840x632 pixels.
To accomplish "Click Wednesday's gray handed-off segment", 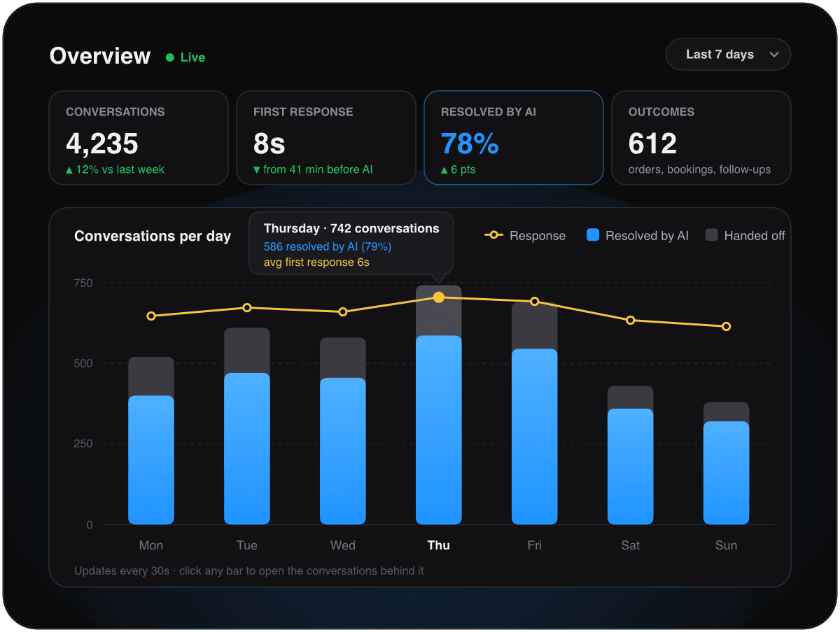I will point(343,358).
